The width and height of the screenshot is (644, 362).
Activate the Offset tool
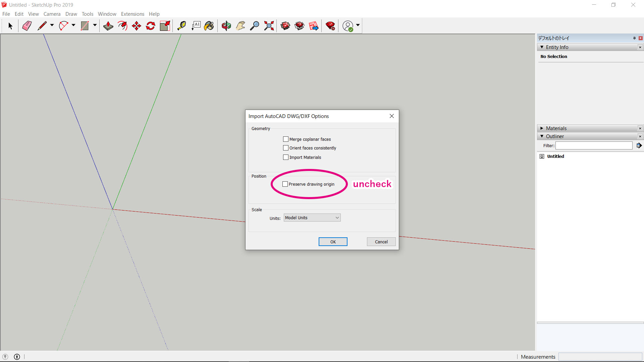coord(122,26)
